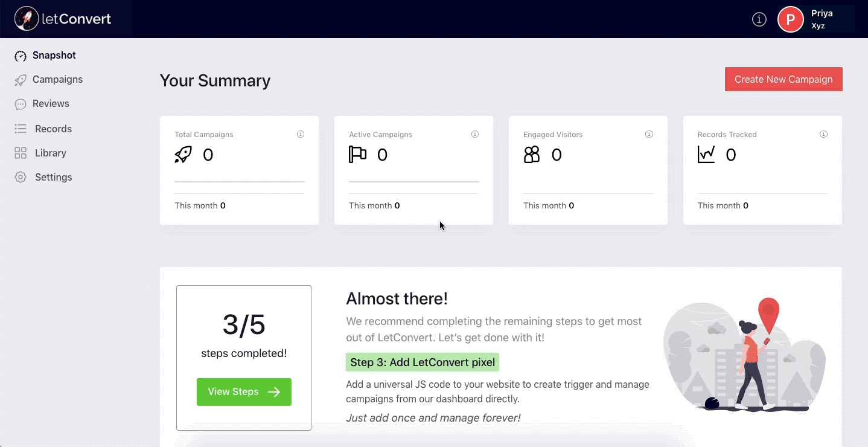Open Settings in the sidebar
This screenshot has width=868, height=447.
tap(53, 177)
